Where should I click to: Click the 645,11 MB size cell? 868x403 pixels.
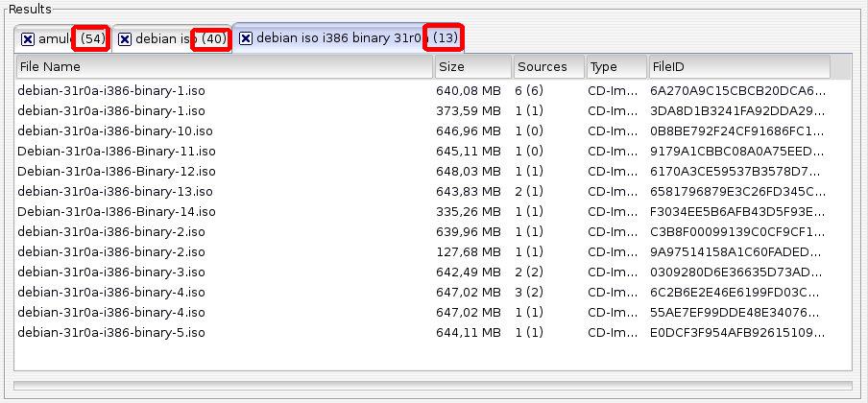coord(469,152)
